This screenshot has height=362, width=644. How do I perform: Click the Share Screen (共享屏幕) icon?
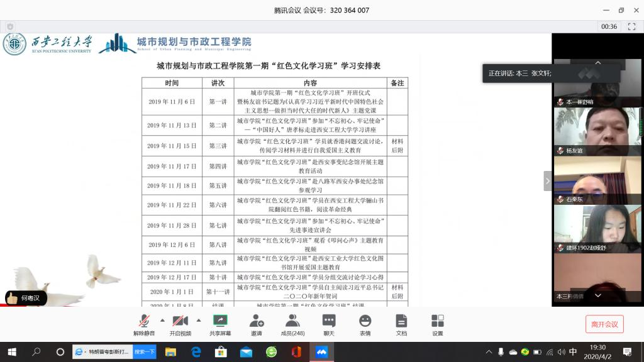coord(220,321)
